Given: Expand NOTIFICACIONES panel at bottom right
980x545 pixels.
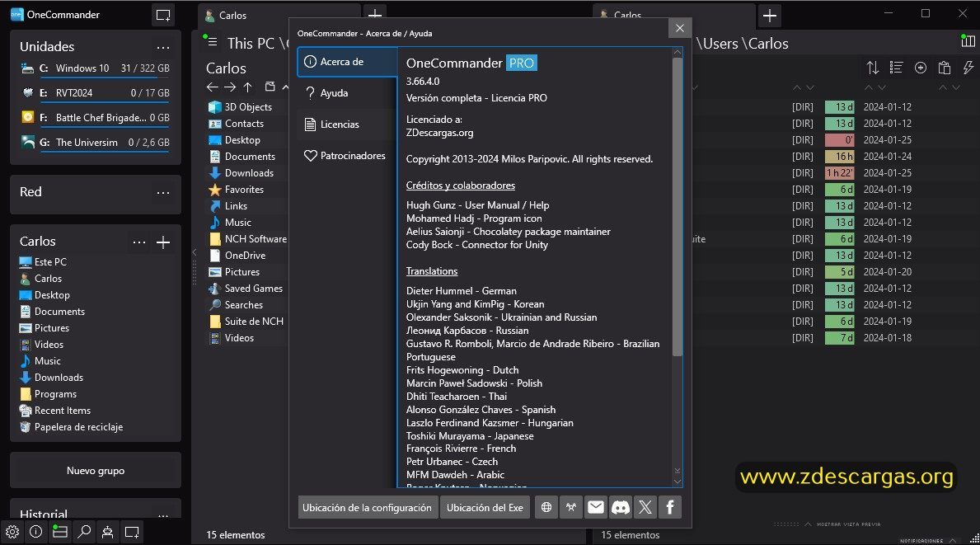Looking at the screenshot, I should coord(927,541).
